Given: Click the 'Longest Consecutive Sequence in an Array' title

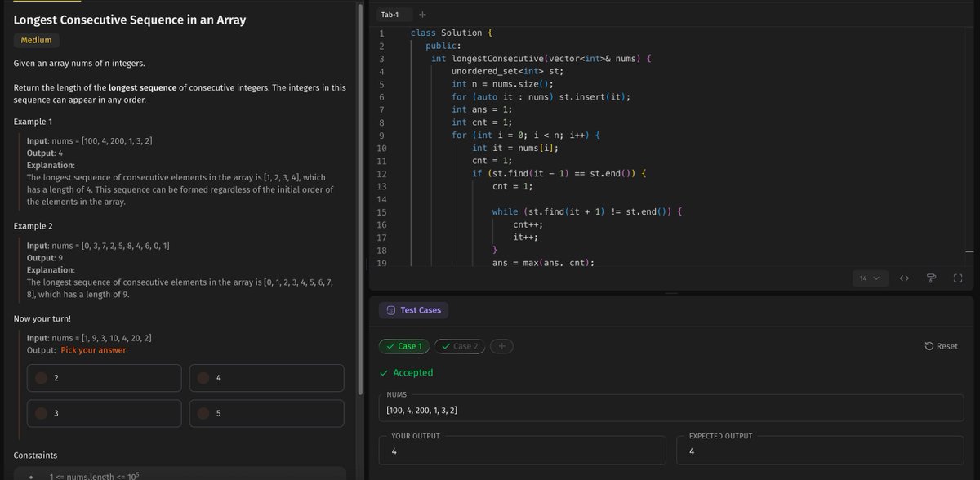Looking at the screenshot, I should 130,20.
